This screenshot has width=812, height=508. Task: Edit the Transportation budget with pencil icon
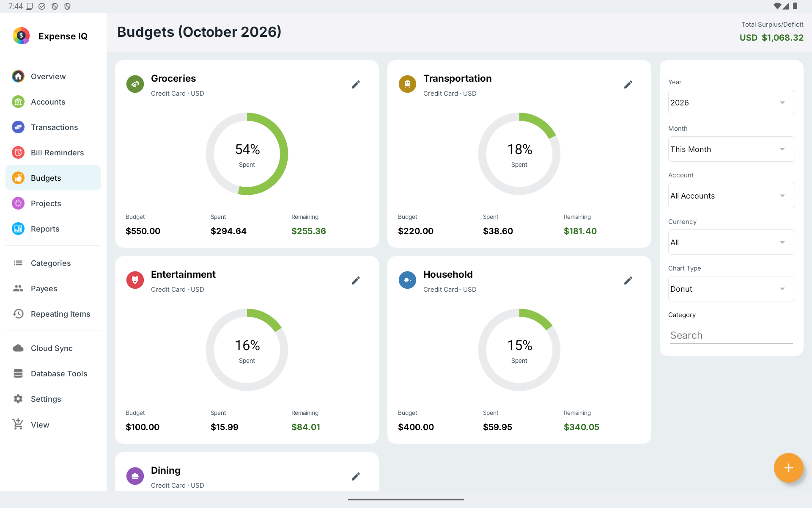pyautogui.click(x=628, y=85)
